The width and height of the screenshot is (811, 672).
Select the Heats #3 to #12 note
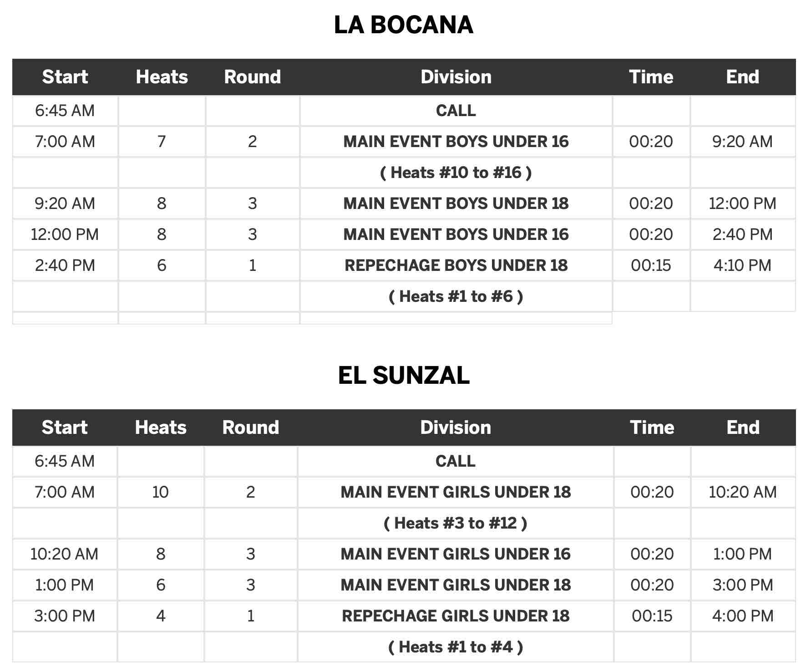pos(456,523)
